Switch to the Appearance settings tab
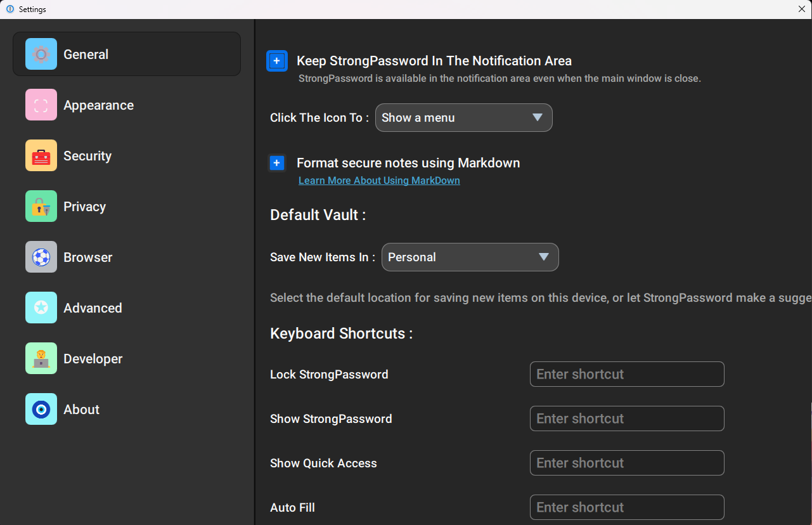This screenshot has height=525, width=812. coord(98,105)
